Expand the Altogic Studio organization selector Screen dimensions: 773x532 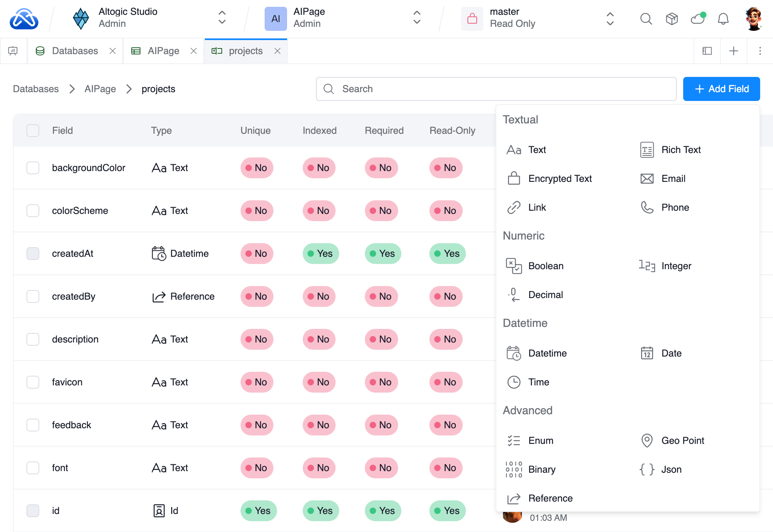pyautogui.click(x=222, y=18)
